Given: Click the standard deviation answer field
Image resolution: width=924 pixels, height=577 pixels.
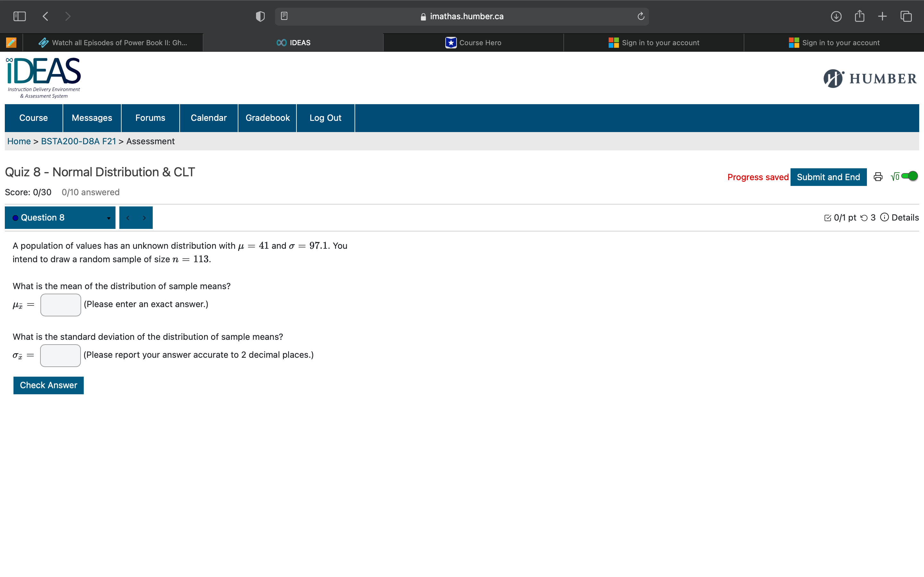Looking at the screenshot, I should point(60,355).
